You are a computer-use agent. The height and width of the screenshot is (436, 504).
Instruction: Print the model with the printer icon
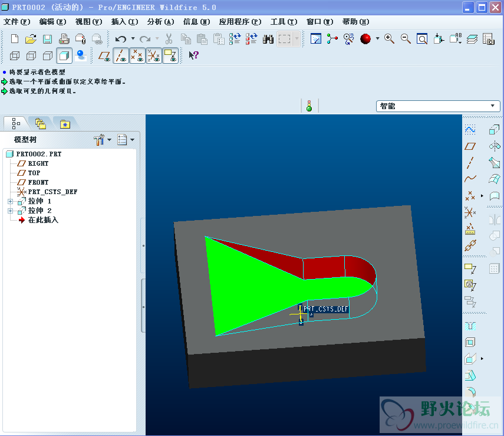tap(64, 39)
